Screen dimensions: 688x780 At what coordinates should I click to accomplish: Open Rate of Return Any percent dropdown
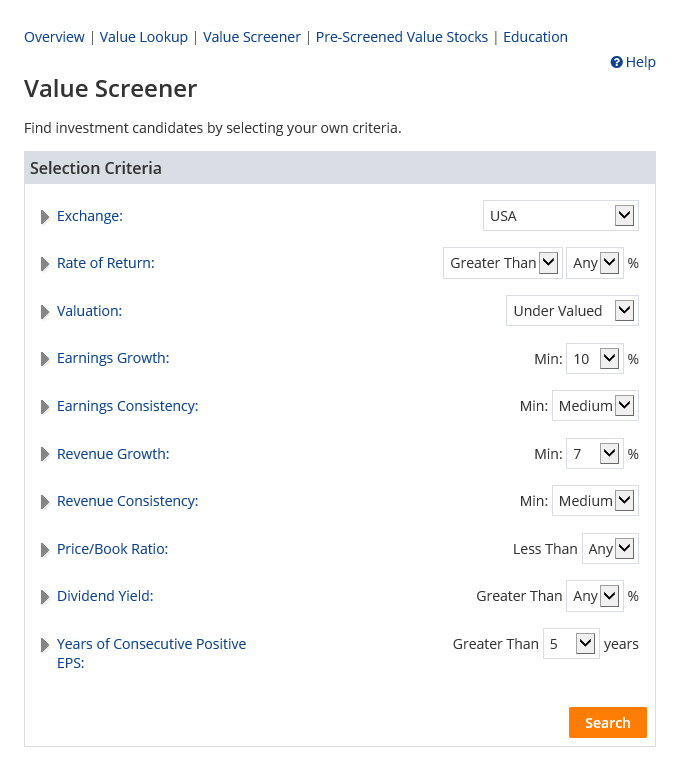(x=594, y=263)
